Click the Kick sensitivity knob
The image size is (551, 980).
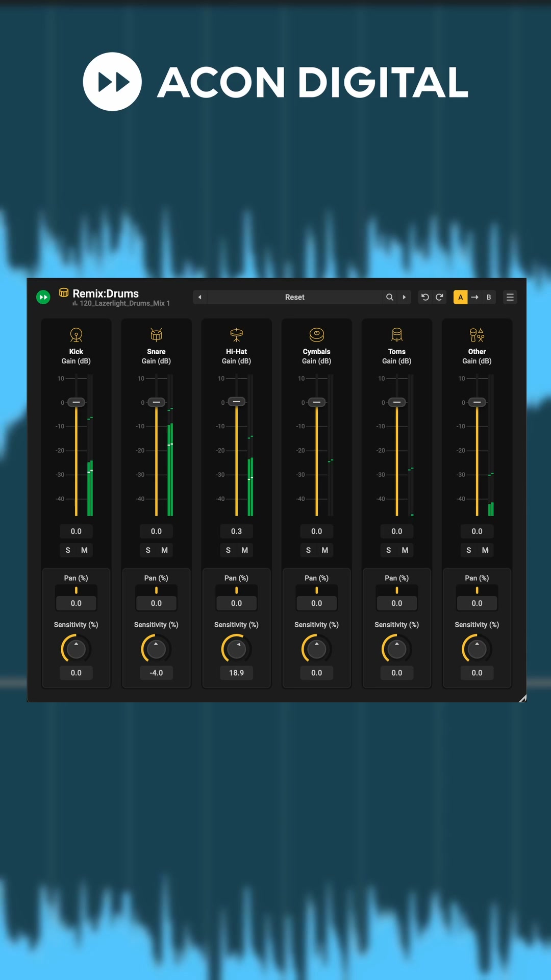76,649
